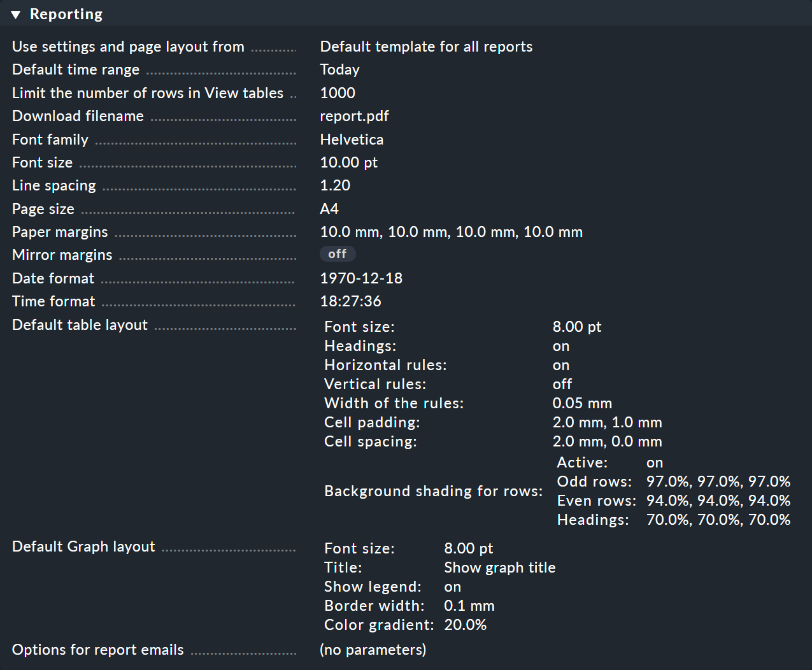This screenshot has width=812, height=670.
Task: Edit the Default time range setting
Action: (75, 69)
